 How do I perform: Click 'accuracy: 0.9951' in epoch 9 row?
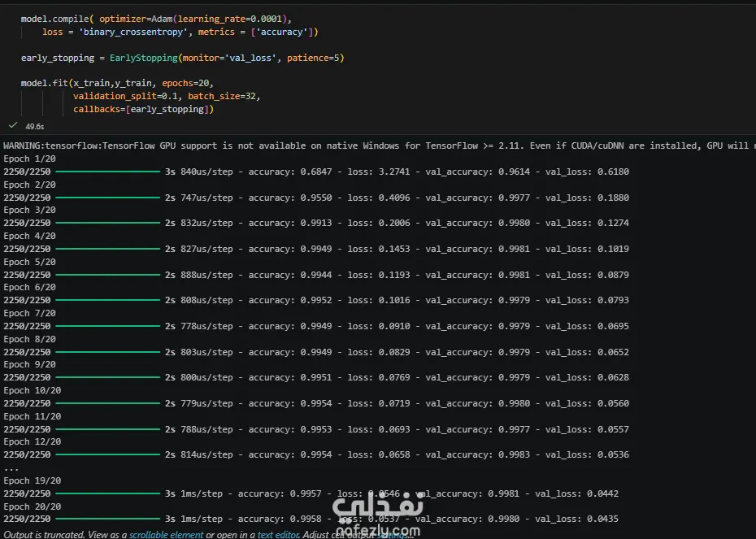(x=290, y=377)
